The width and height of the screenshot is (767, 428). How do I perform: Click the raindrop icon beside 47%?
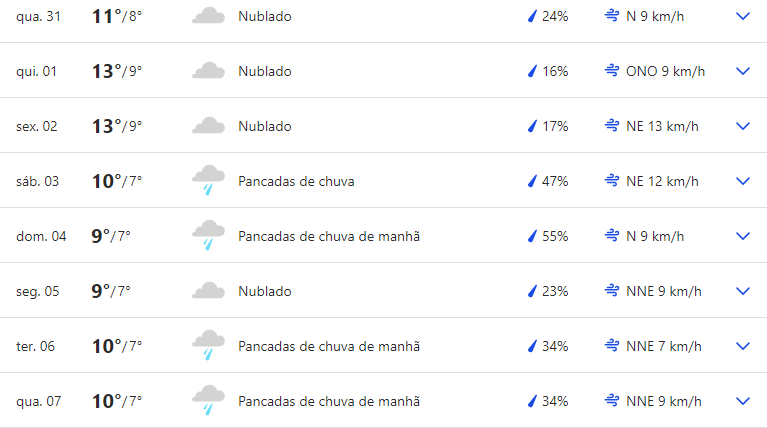tap(532, 181)
